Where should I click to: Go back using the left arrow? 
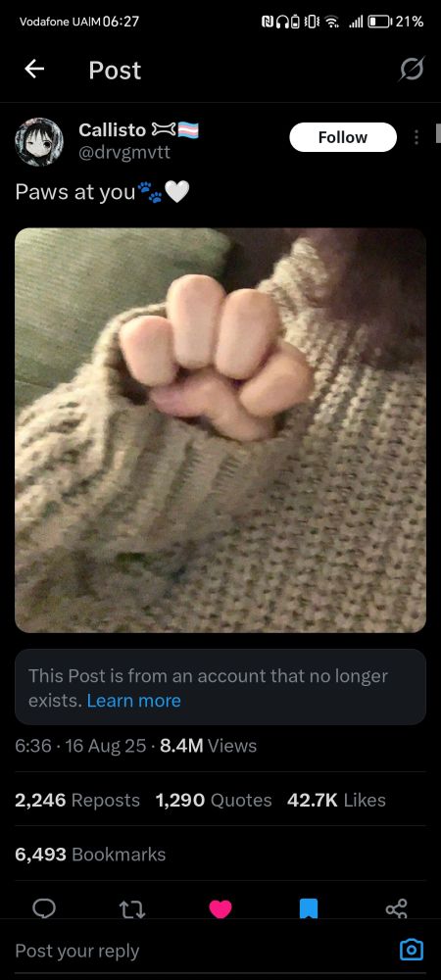(x=34, y=70)
